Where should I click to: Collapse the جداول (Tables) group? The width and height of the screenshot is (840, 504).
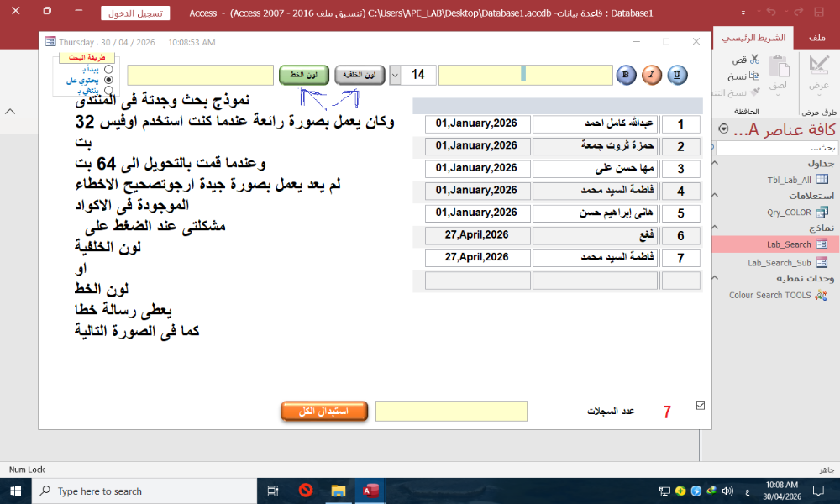715,163
